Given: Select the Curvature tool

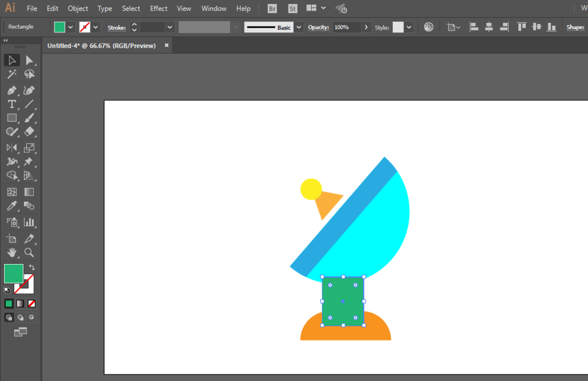Looking at the screenshot, I should (29, 91).
